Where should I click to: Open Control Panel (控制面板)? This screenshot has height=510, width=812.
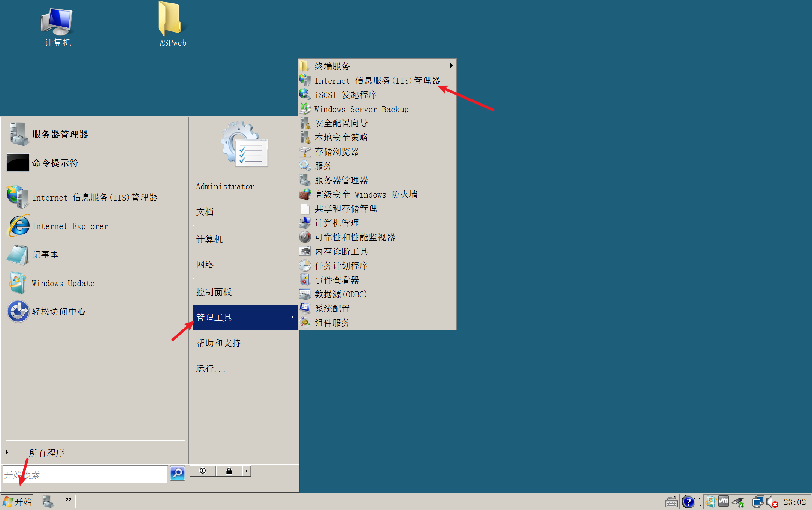(x=214, y=292)
